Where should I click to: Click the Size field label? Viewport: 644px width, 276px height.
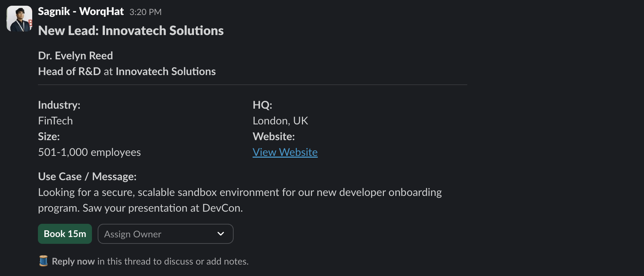(49, 137)
